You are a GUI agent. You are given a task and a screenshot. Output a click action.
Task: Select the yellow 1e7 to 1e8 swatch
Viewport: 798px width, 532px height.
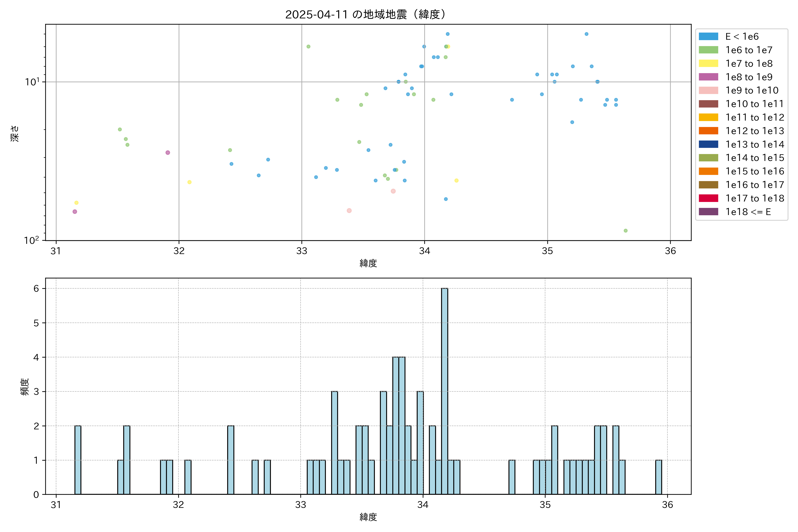[708, 63]
